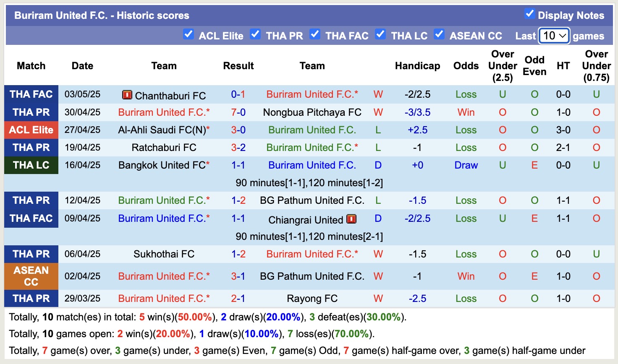Viewport: 618px width, 364px height.
Task: Click the Draw odds on Bangkok United row
Action: [466, 165]
